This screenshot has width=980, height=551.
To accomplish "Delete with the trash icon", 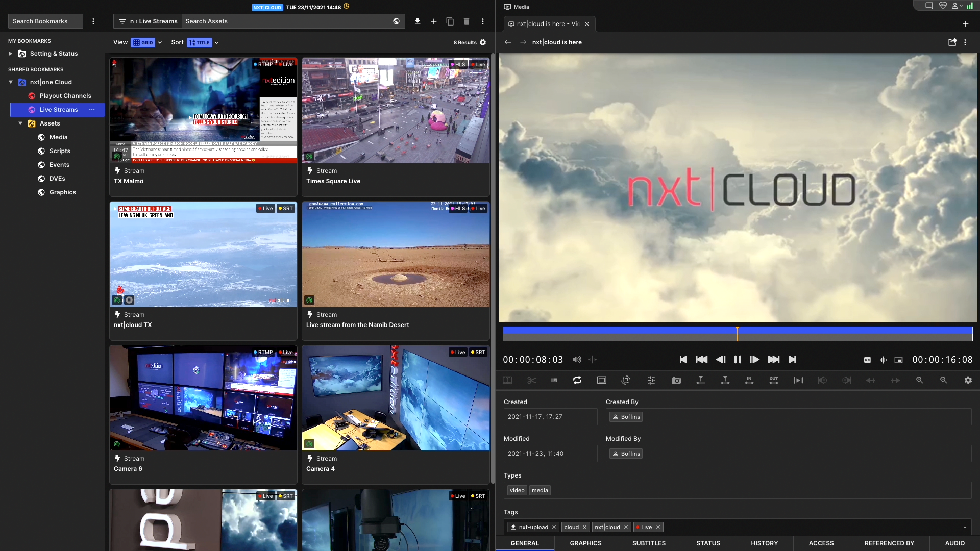I will click(467, 21).
